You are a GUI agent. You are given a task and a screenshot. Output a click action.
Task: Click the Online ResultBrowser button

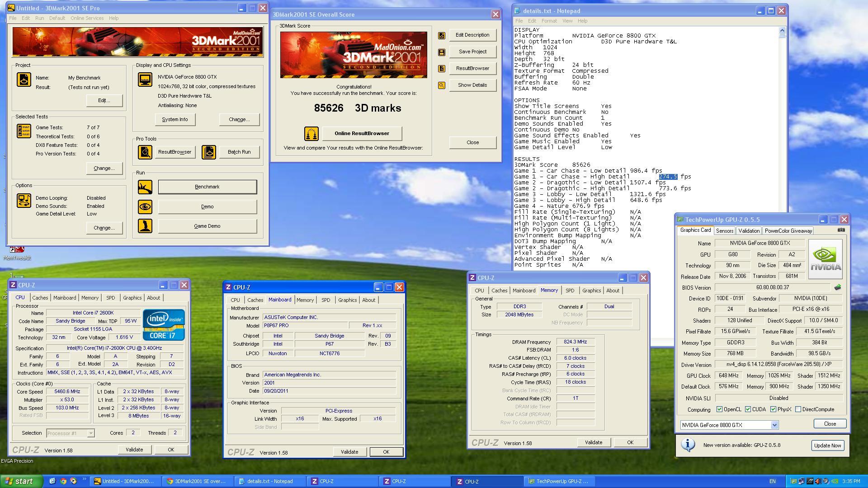362,133
